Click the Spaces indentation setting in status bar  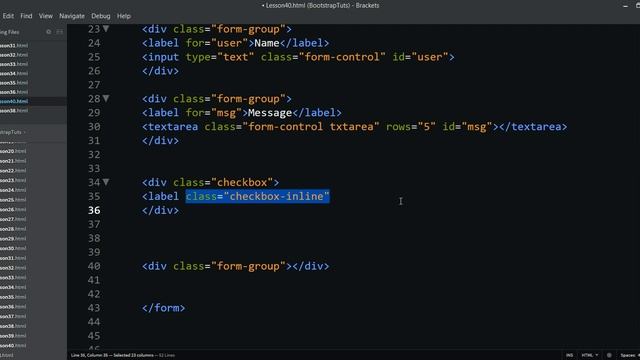pos(629,355)
